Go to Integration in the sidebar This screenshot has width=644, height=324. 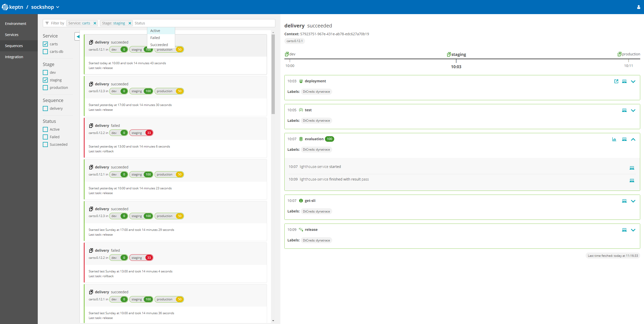pos(14,57)
